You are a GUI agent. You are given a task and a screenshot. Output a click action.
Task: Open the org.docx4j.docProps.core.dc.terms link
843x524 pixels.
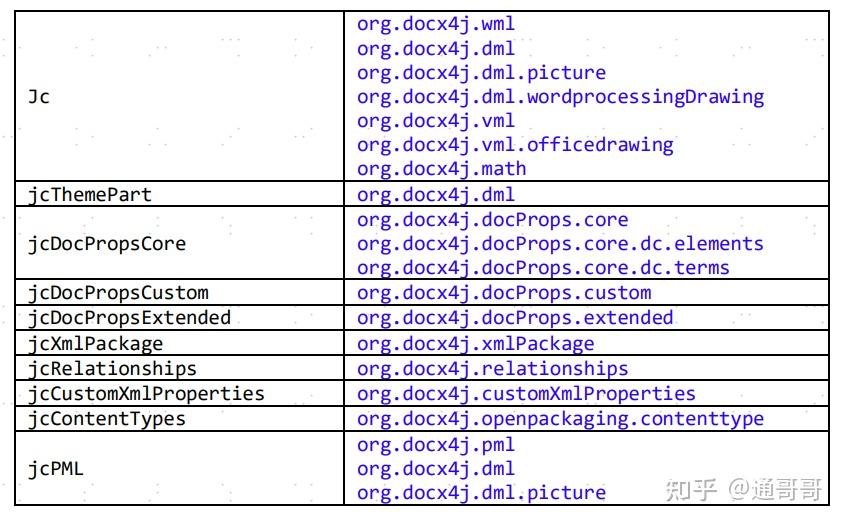tap(543, 268)
